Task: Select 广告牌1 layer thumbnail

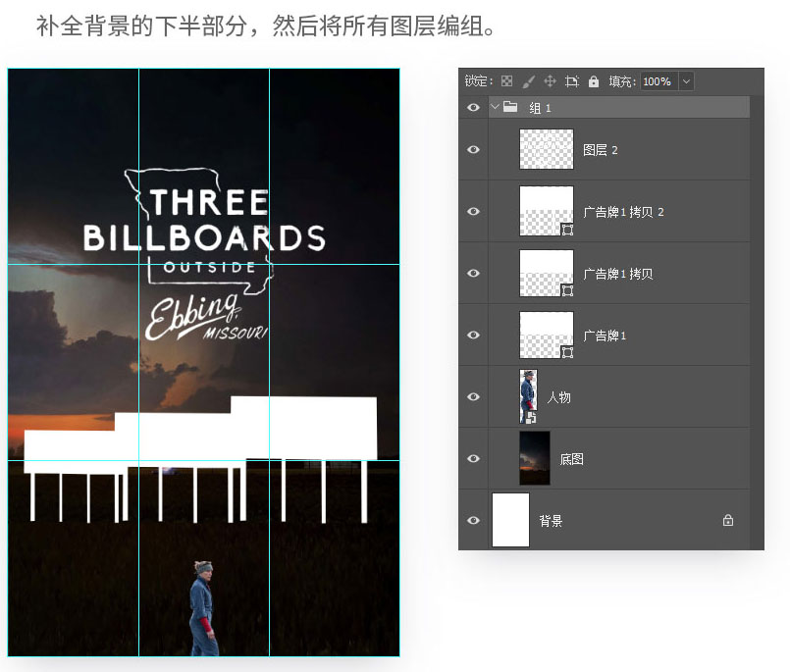Action: pos(547,335)
